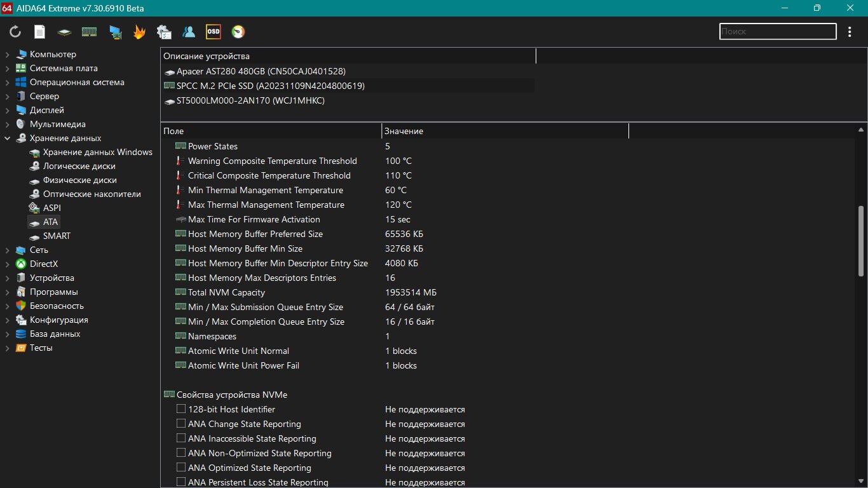Expand the Операционная система node arrow

pyautogui.click(x=7, y=82)
